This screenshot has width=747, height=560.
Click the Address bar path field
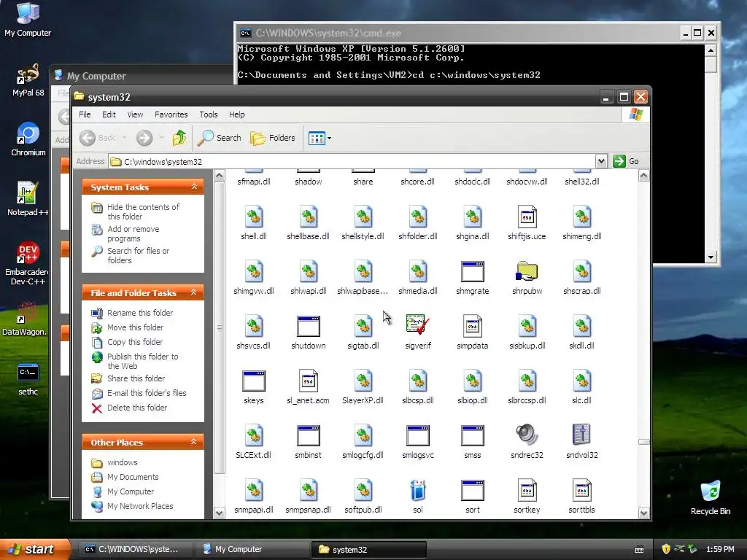352,161
